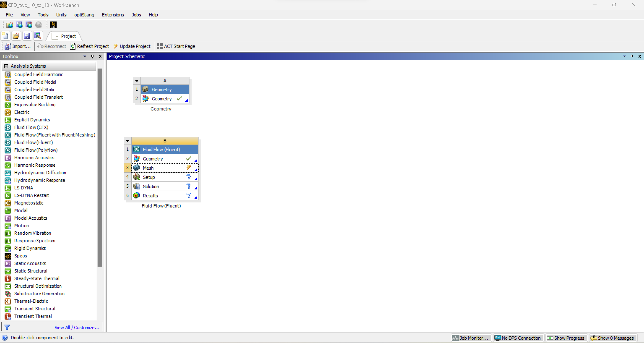Click the Update Project button
Viewport: 644px width, 343px height.
(x=132, y=46)
